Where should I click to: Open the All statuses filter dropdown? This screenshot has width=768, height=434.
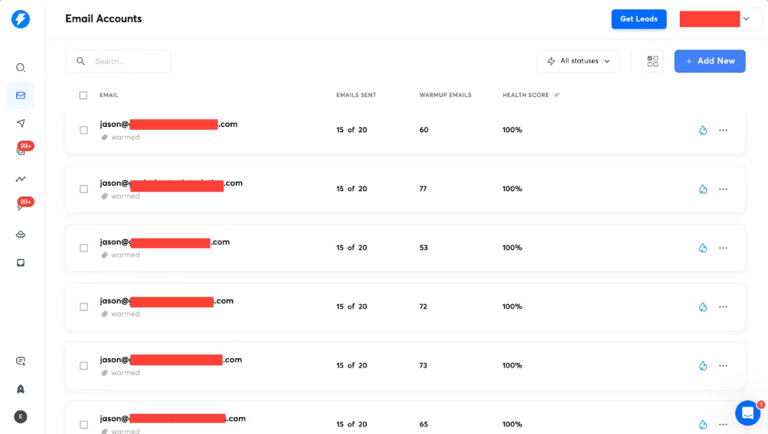578,61
